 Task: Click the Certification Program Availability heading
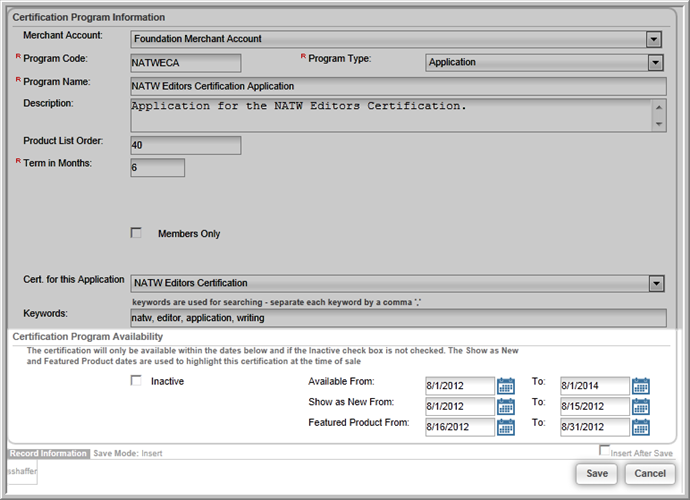point(88,337)
